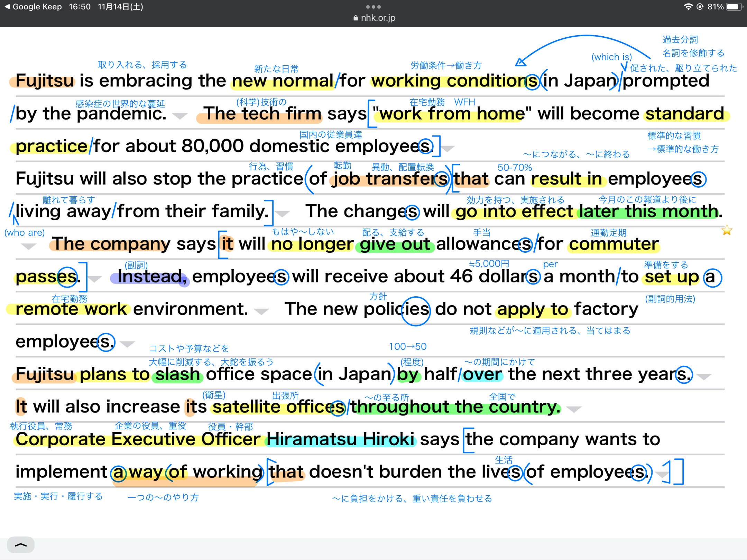Select the phrase "Corporate Executive Officer"

pyautogui.click(x=138, y=440)
